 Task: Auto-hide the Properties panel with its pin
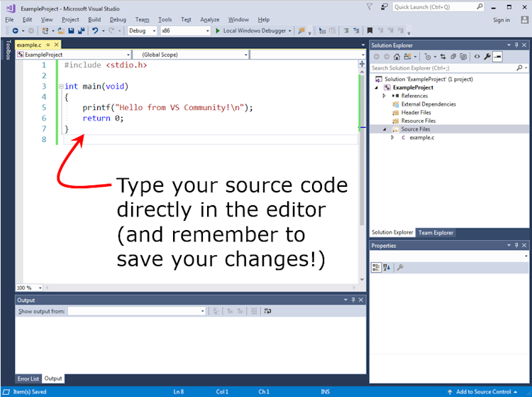coord(516,245)
